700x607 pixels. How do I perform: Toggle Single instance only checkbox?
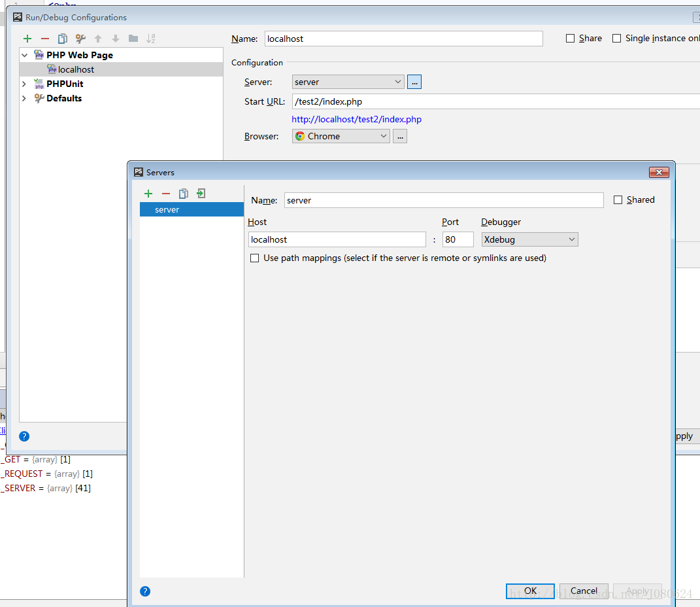[x=616, y=39]
